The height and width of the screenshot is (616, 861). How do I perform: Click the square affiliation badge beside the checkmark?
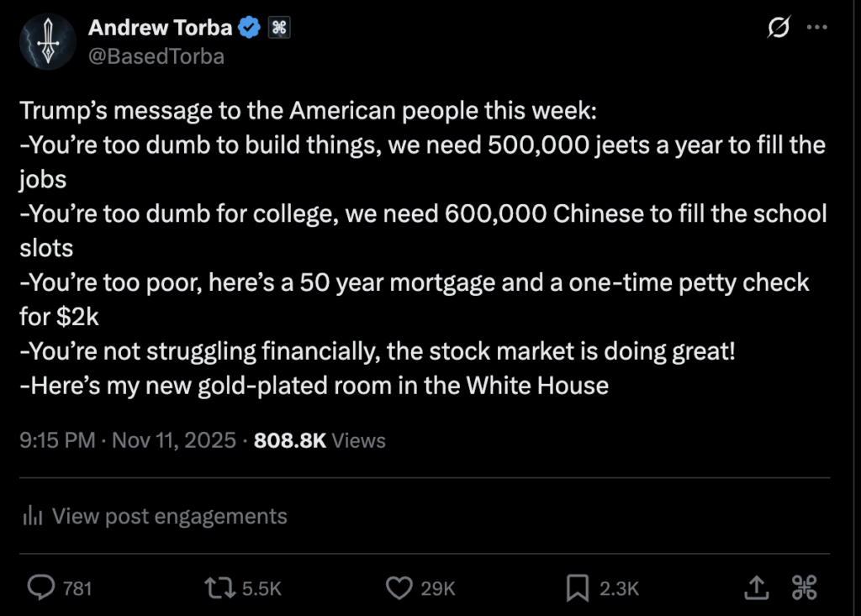[x=279, y=28]
